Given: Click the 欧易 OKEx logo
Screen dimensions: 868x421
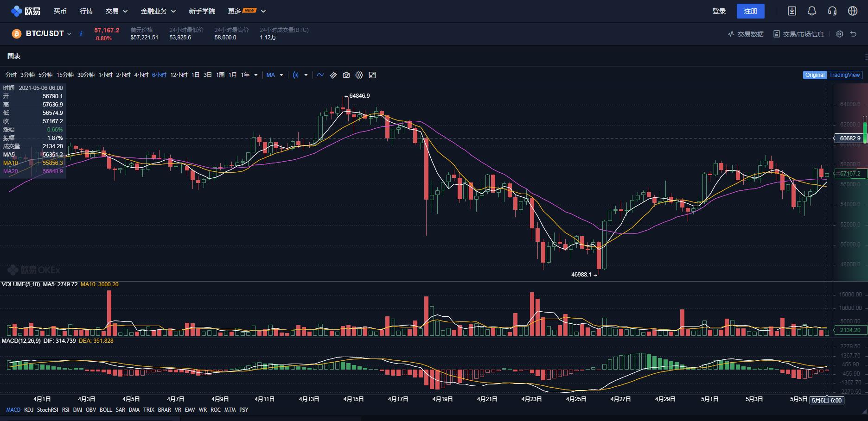Looking at the screenshot, I should 26,11.
